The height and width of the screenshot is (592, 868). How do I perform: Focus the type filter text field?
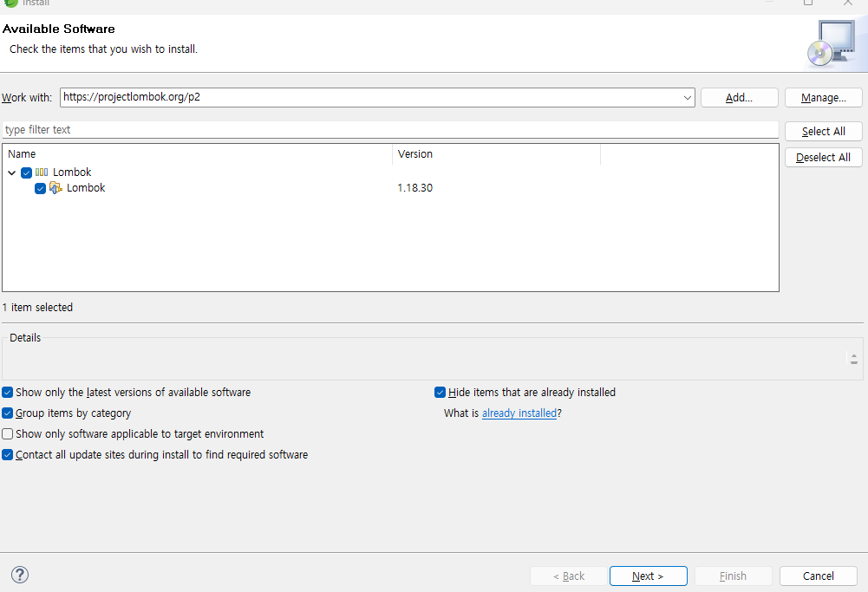(390, 129)
